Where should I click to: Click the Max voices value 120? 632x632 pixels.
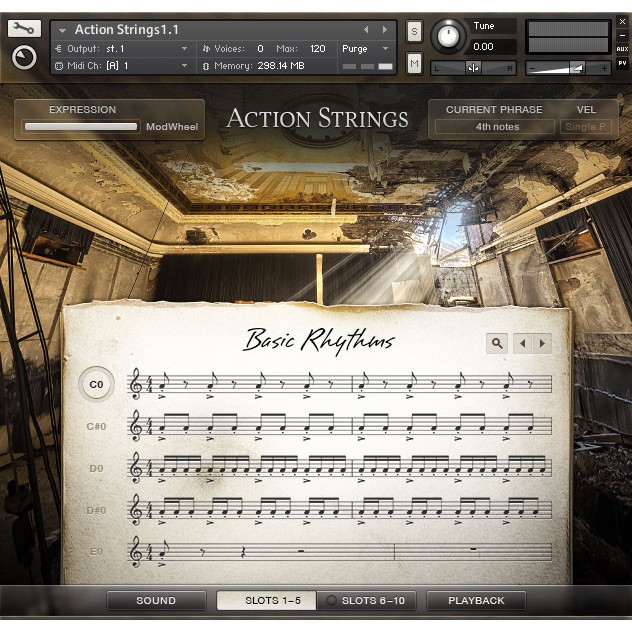click(318, 49)
